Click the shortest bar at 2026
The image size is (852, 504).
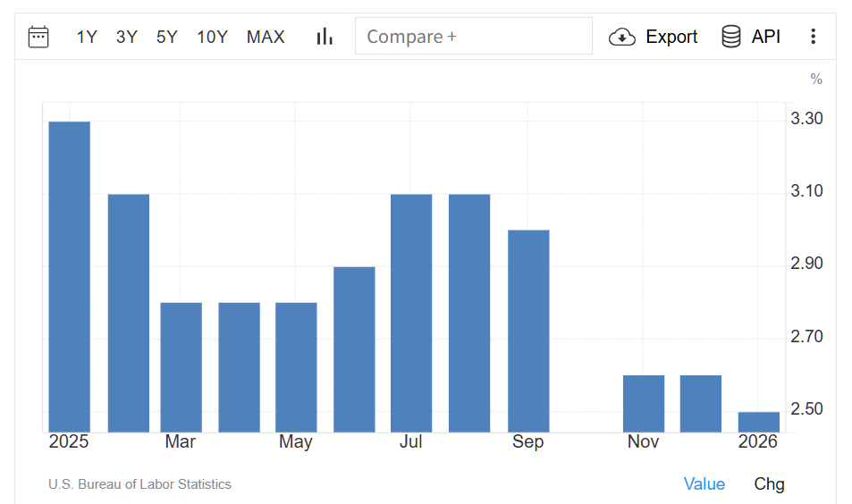pyautogui.click(x=758, y=422)
